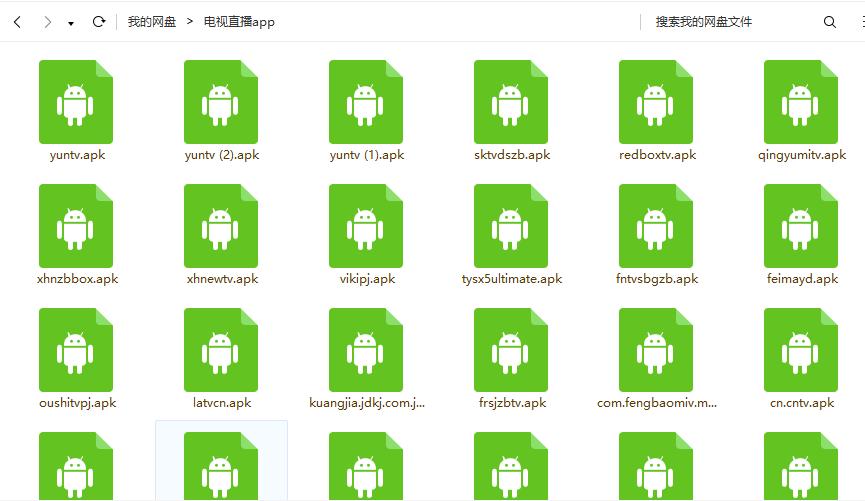Select the latvcn.apk file icon
This screenshot has width=865, height=501.
tap(221, 350)
